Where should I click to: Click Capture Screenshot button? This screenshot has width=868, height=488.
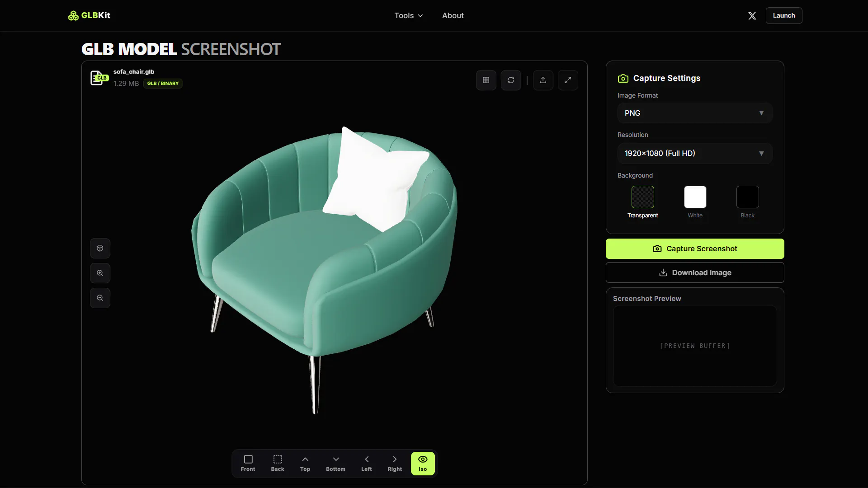click(695, 249)
